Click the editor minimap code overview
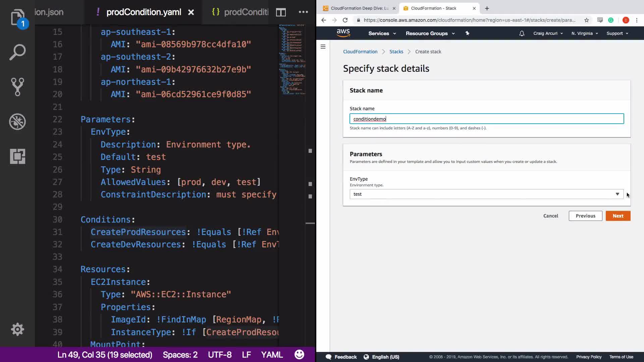Image resolution: width=644 pixels, height=362 pixels. [292, 60]
